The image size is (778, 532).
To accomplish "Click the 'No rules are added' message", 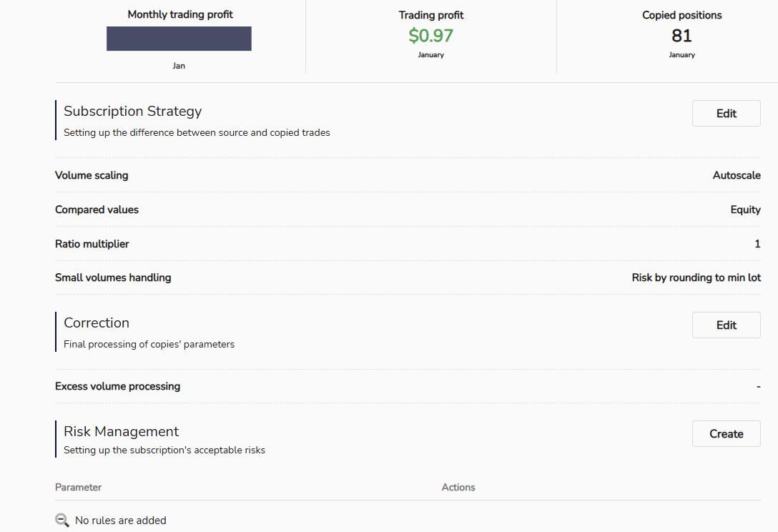I will tap(121, 520).
